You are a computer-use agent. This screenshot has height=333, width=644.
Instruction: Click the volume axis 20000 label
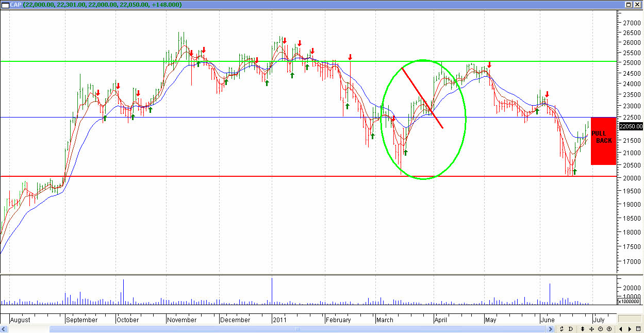[631, 288]
